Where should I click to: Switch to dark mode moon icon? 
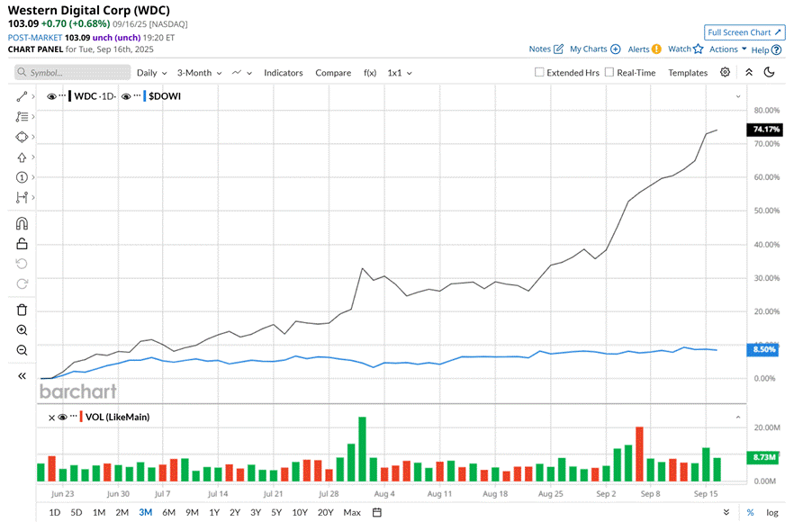click(770, 73)
